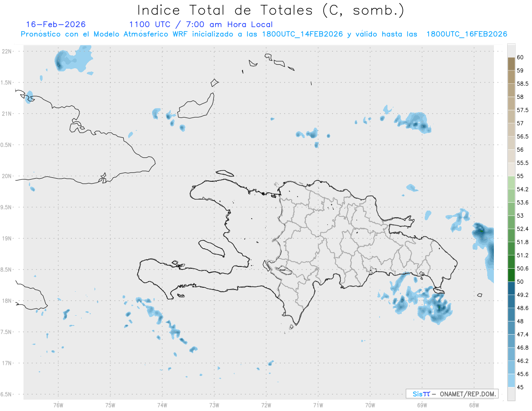Click the latitude axis label '18N'
Image resolution: width=532 pixels, height=411 pixels.
[x=7, y=301]
